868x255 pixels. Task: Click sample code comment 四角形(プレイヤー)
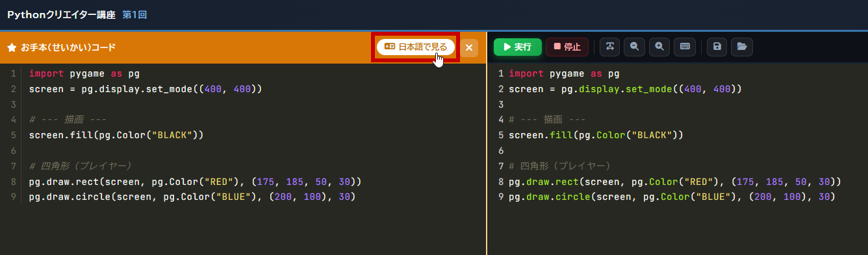[x=81, y=165]
